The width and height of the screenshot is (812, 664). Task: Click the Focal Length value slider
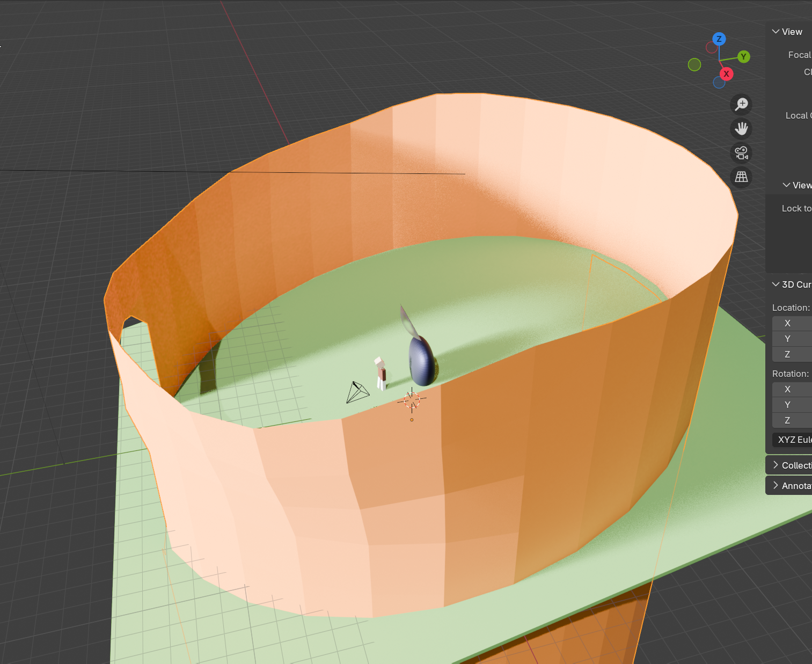pos(808,55)
